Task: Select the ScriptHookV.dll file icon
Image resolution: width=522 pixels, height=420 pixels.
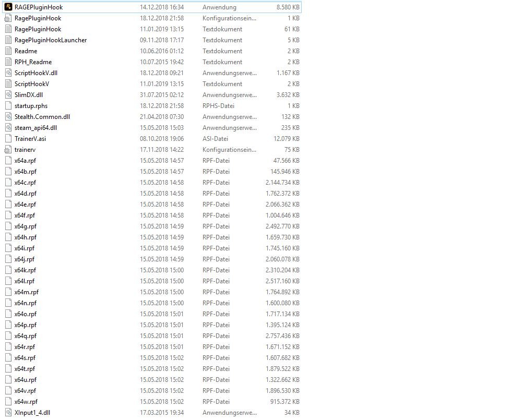Action: 8,73
